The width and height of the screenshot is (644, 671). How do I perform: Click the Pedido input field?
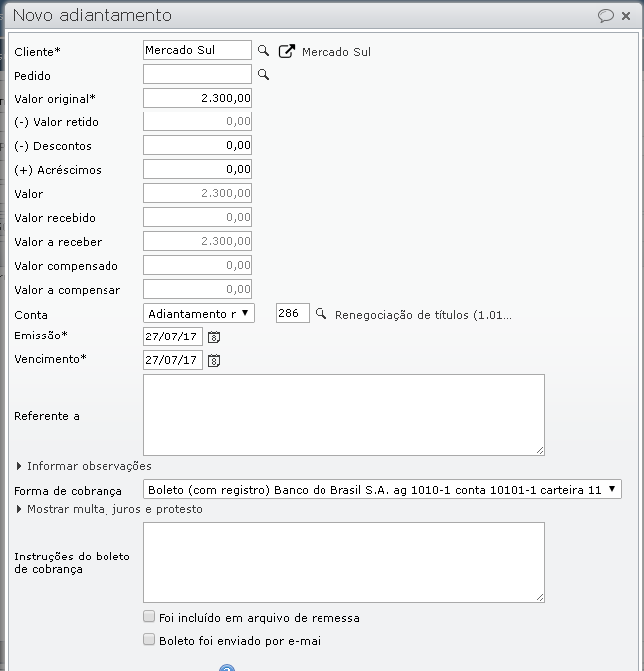pos(197,74)
